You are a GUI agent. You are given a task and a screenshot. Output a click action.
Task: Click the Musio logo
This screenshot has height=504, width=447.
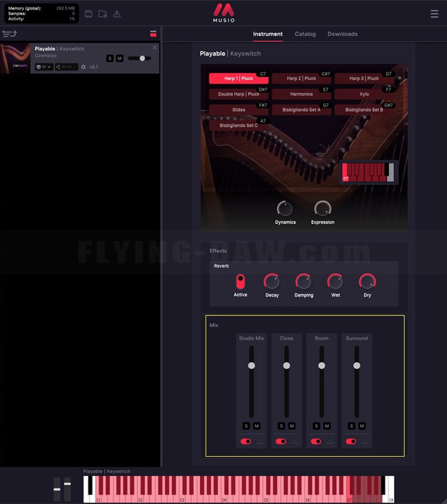click(224, 13)
